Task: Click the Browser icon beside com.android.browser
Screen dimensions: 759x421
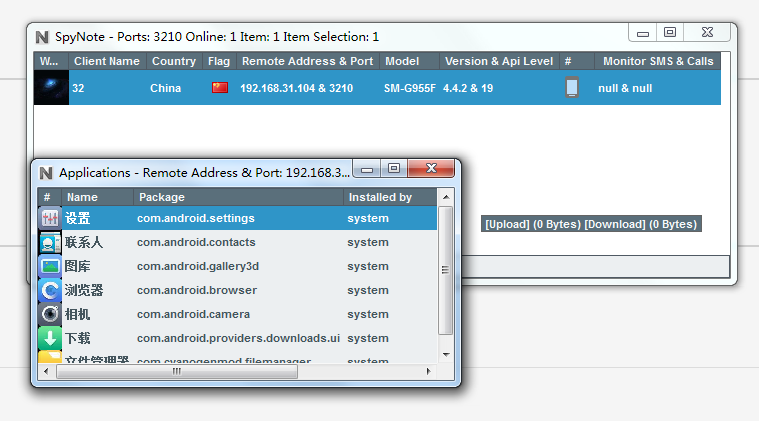Action: [x=49, y=290]
